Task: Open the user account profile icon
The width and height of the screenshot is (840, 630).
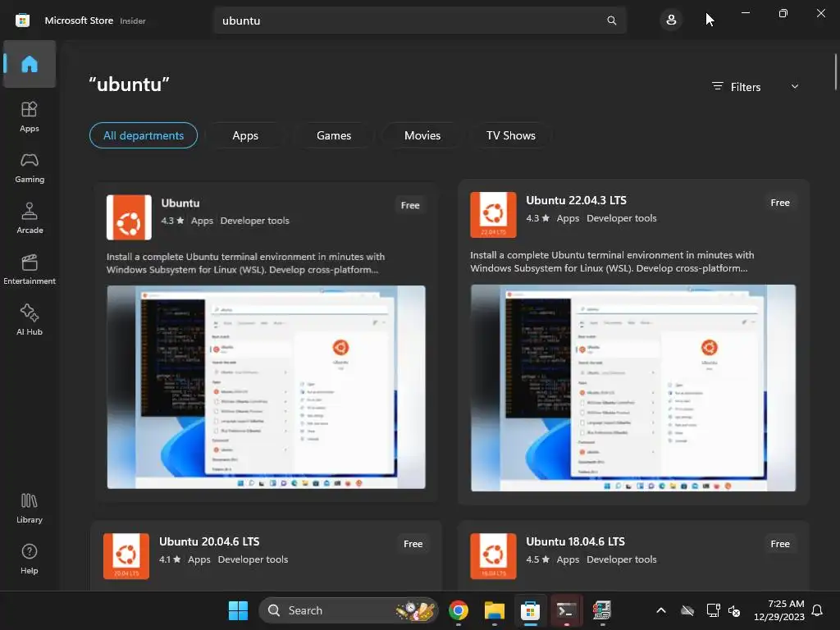Action: (x=671, y=21)
